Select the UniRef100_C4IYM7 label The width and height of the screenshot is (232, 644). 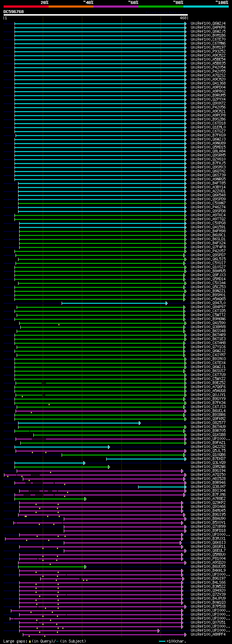tap(208, 355)
